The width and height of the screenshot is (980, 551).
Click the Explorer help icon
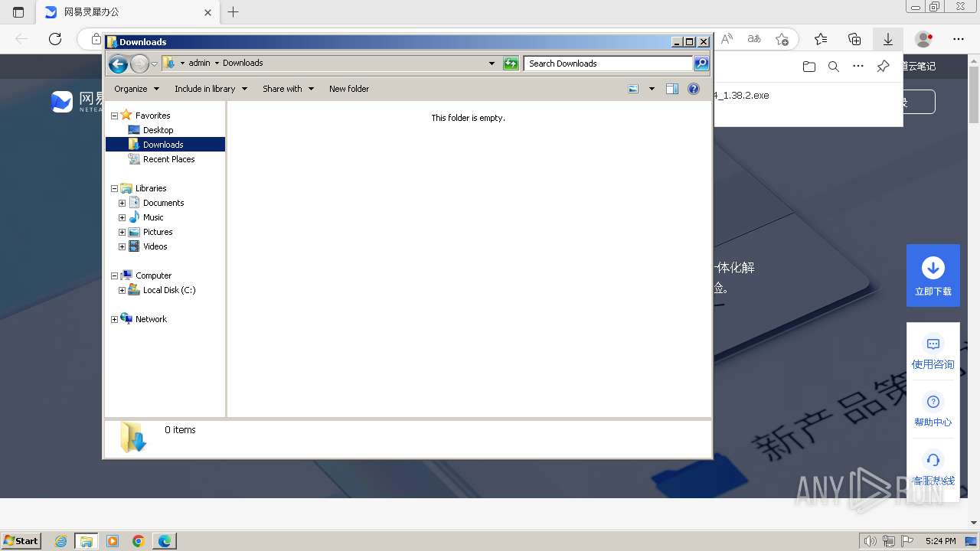tap(694, 89)
